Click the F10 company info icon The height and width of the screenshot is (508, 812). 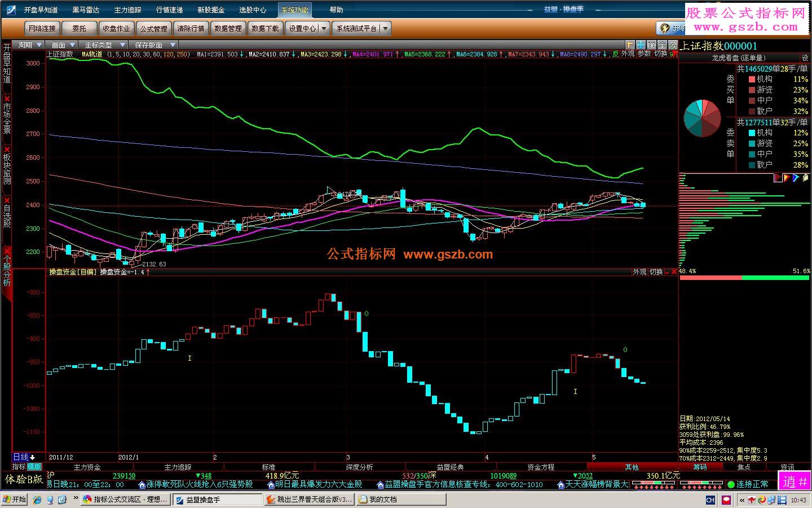tap(652, 45)
